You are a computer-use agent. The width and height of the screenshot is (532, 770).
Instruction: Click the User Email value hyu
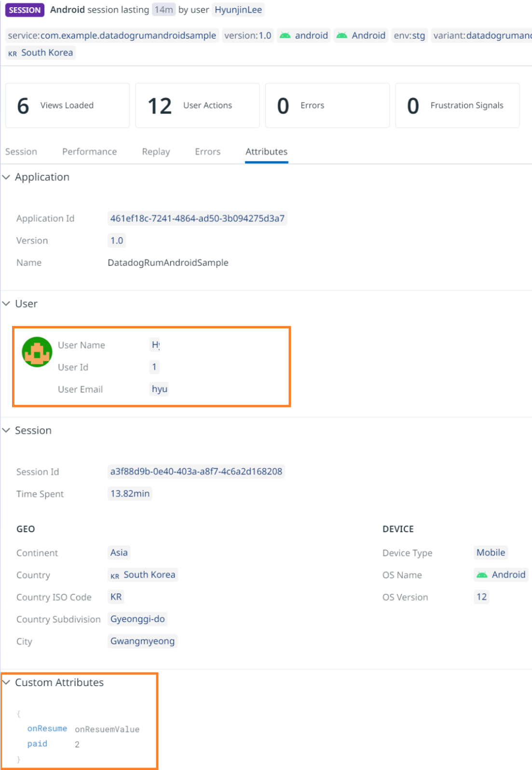coord(159,389)
